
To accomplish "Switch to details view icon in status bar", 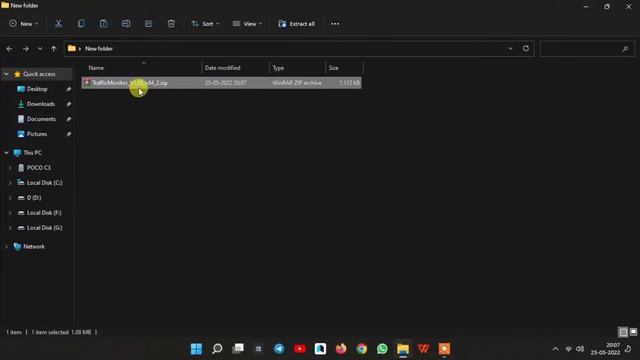I will (623, 332).
